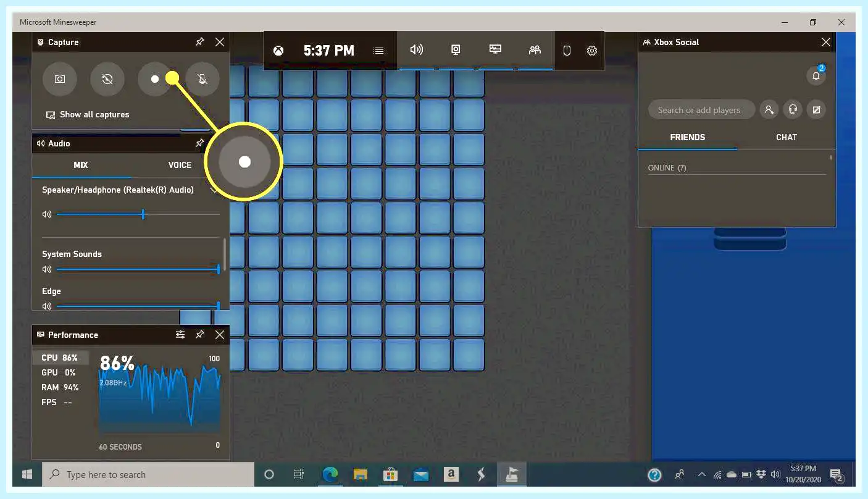
Task: Open the add friend icon
Action: 769,110
